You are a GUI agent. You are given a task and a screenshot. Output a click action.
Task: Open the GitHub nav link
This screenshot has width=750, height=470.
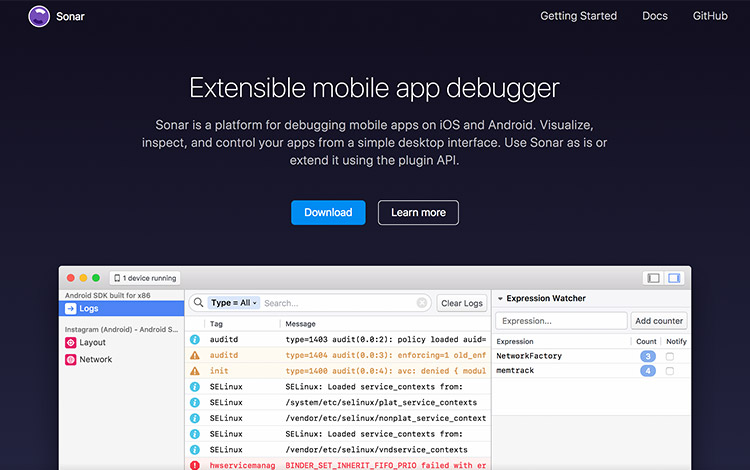point(710,16)
